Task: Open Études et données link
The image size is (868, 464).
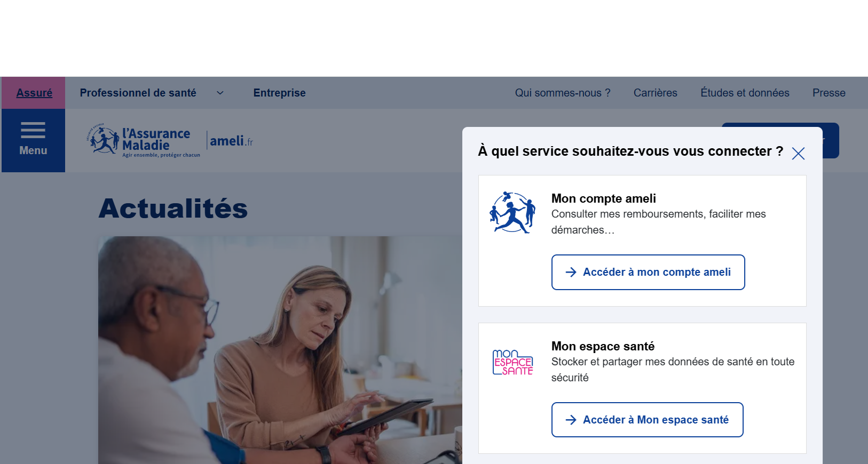Action: pyautogui.click(x=745, y=93)
